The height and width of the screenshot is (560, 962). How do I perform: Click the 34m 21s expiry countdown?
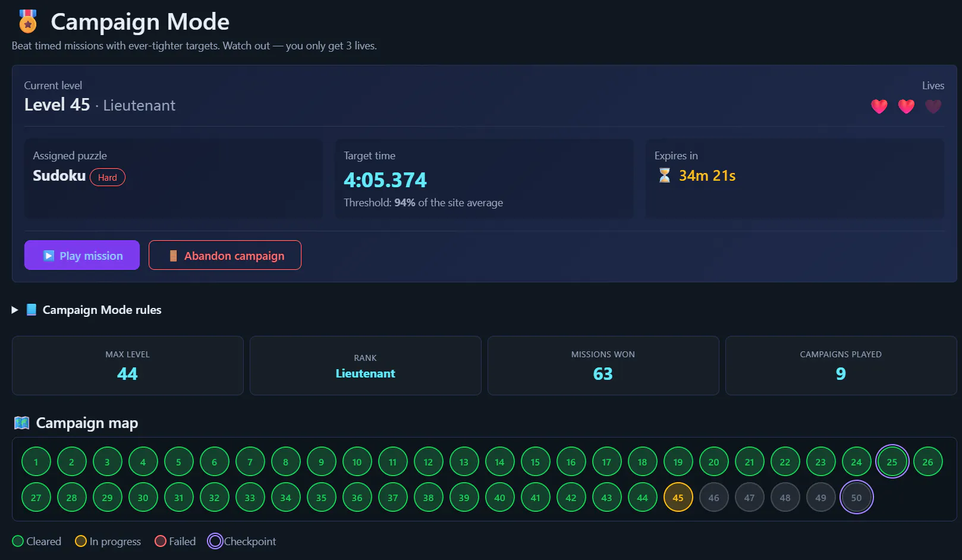(x=708, y=175)
